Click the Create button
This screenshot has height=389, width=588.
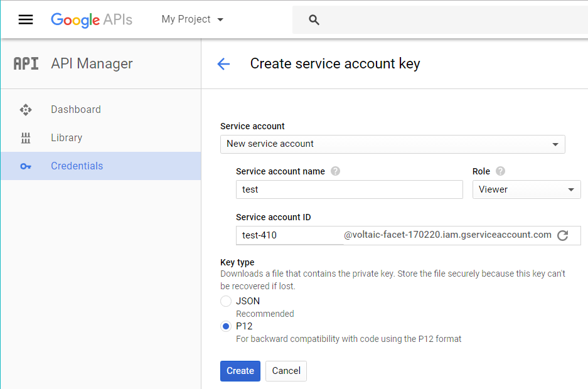pyautogui.click(x=240, y=371)
